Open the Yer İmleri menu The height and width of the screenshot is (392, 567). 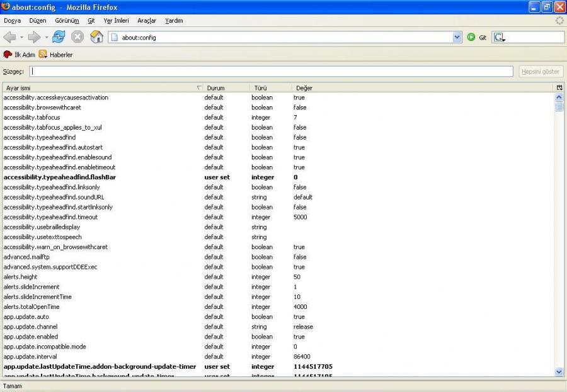(x=116, y=21)
